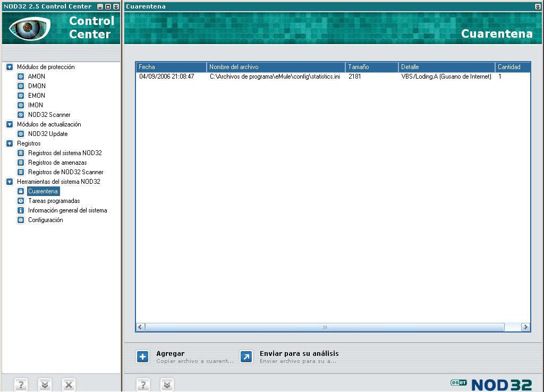Image resolution: width=544 pixels, height=392 pixels.
Task: Click size value 2181
Action: click(x=354, y=76)
